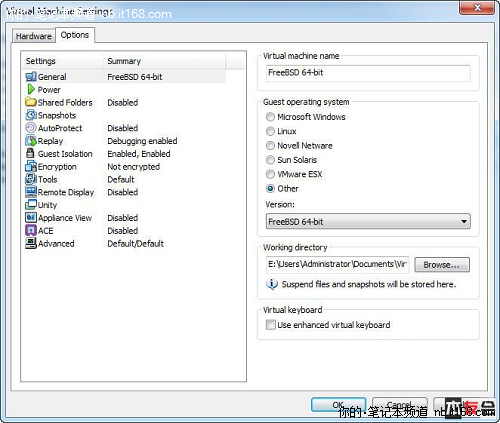Click the ACE icon
The height and width of the screenshot is (423, 500).
(x=31, y=230)
